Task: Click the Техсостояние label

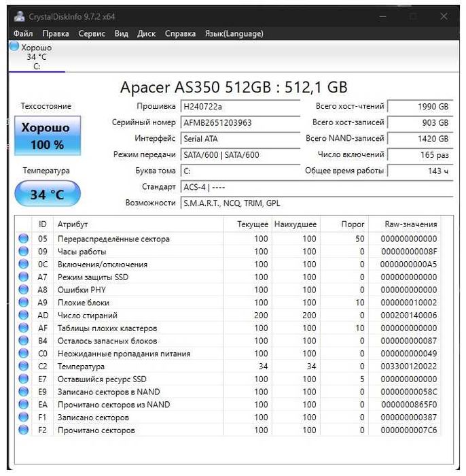Action: pyautogui.click(x=46, y=106)
